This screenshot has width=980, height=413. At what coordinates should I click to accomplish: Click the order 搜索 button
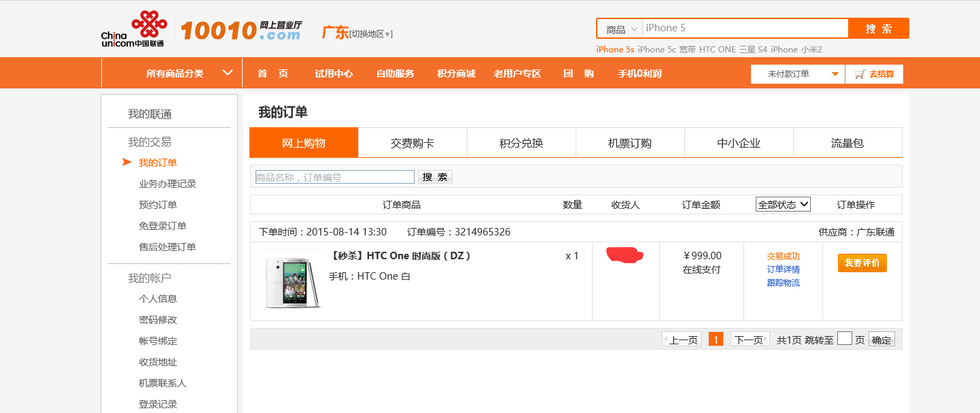point(435,177)
